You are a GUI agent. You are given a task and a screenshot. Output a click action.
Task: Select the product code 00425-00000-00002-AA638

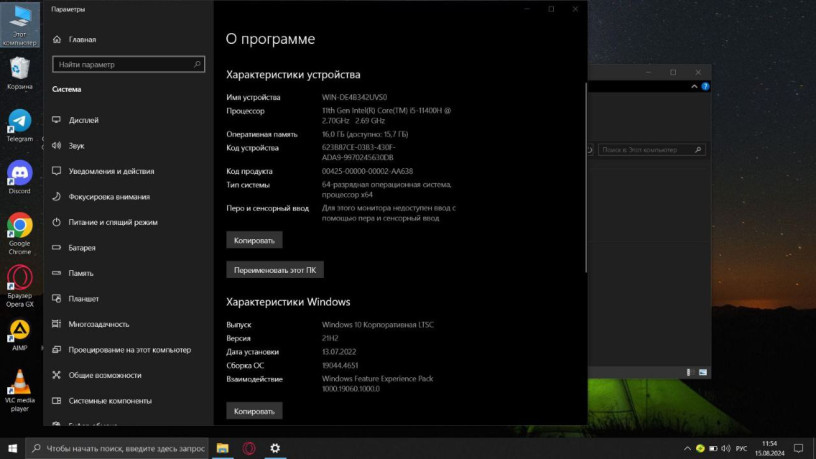click(367, 171)
